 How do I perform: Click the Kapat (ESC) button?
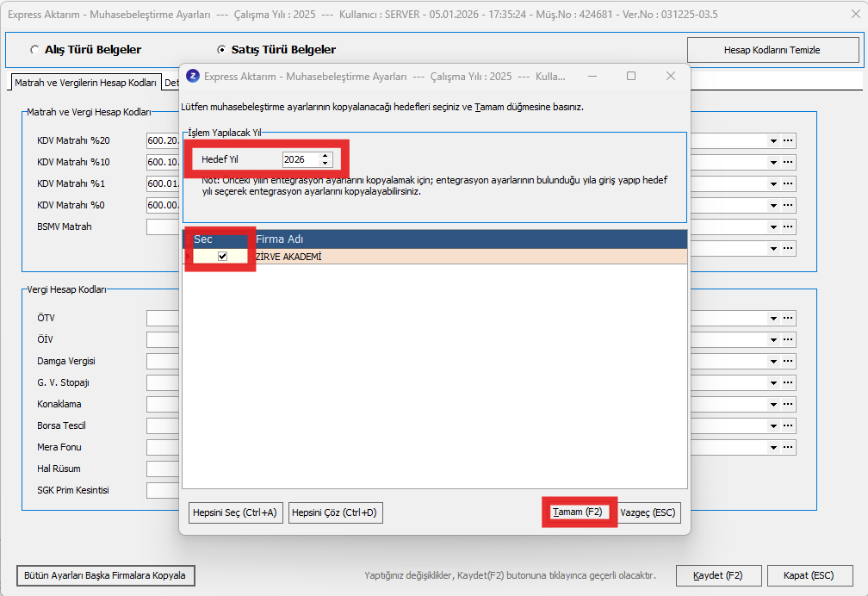point(809,575)
